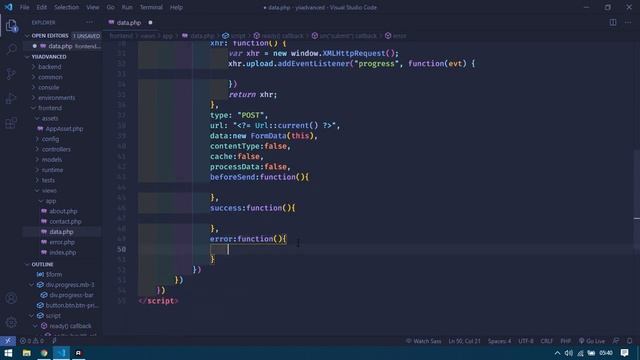Collapse the Outline section
Image resolution: width=640 pixels, height=360 pixels.
[42, 264]
